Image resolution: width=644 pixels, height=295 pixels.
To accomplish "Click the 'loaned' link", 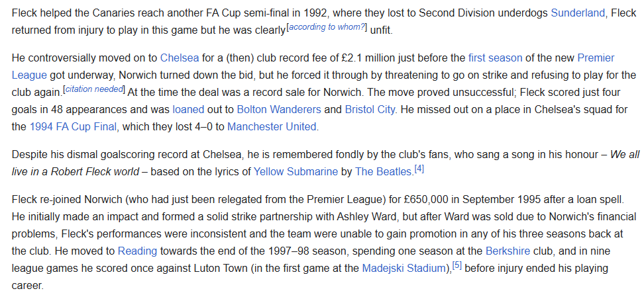I will [188, 110].
